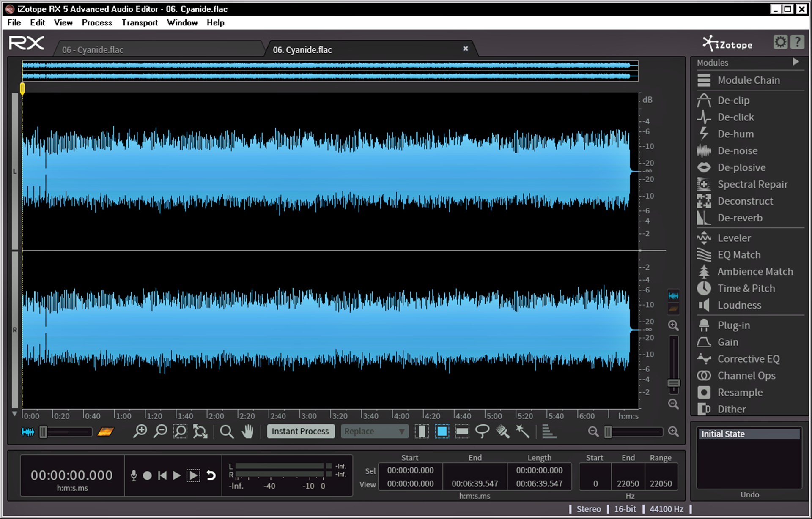Expand the Modules panel arrow
The image size is (812, 519).
(x=796, y=62)
